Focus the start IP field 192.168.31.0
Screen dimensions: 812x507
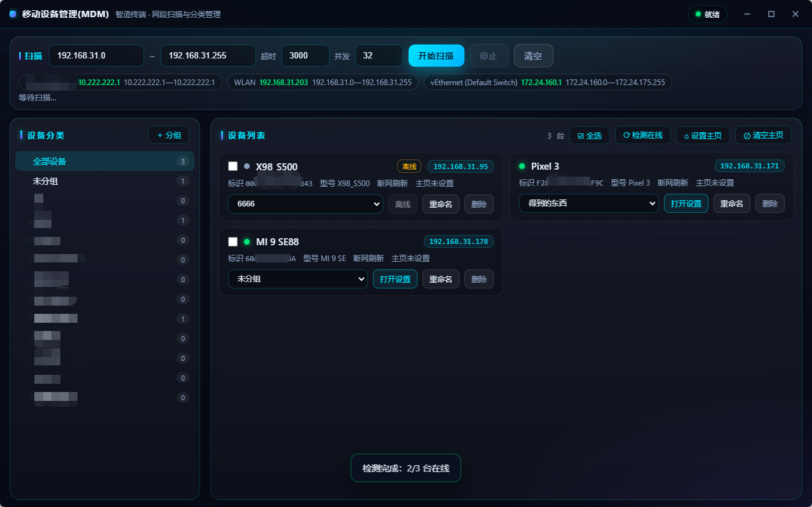tap(97, 56)
